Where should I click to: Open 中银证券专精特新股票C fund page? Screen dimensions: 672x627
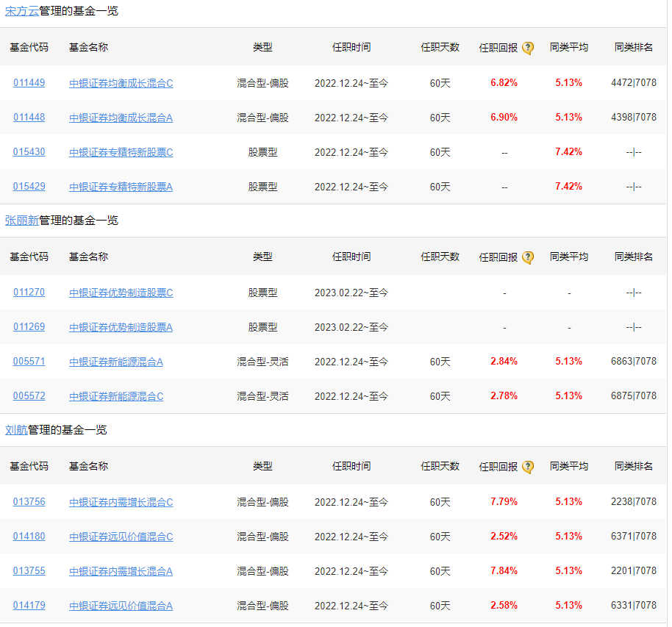point(121,152)
